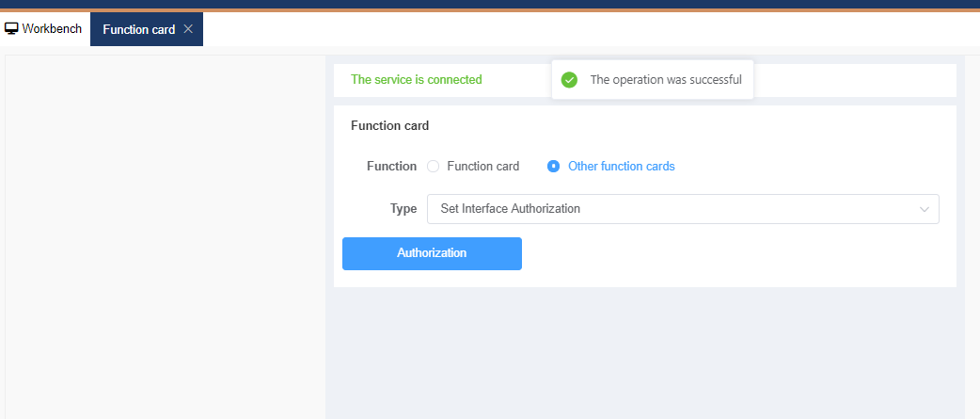Image resolution: width=980 pixels, height=419 pixels.
Task: Click the Type field label
Action: 403,209
